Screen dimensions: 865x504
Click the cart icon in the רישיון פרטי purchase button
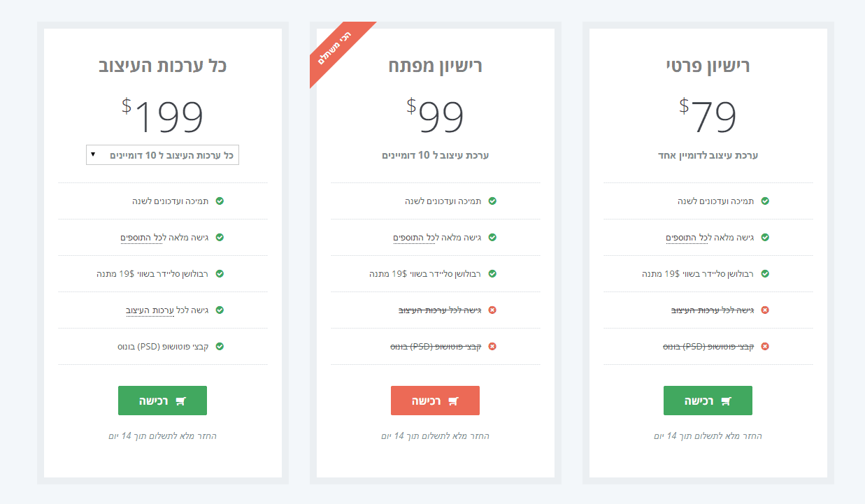(x=726, y=401)
